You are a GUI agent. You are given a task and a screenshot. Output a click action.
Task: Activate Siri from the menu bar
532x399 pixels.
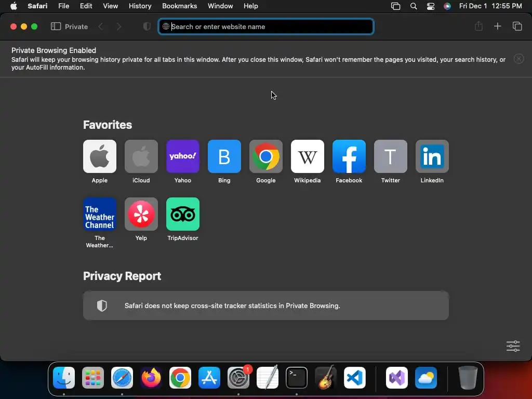point(447,6)
